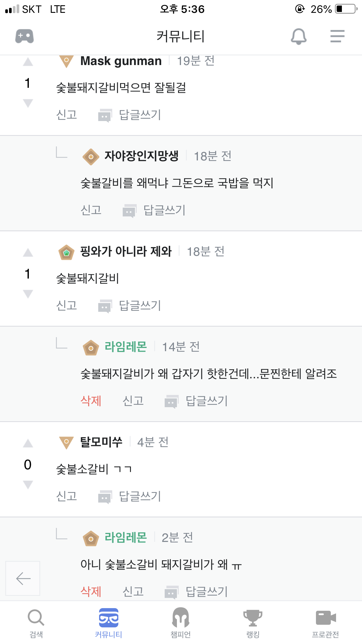Screen dimensions: 362x644
Task: Downvote 탈모미쑤's comment
Action: pos(28,484)
